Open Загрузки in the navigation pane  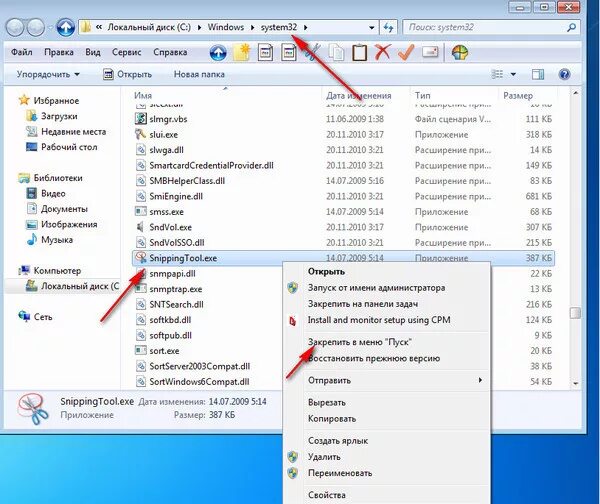coord(52,116)
